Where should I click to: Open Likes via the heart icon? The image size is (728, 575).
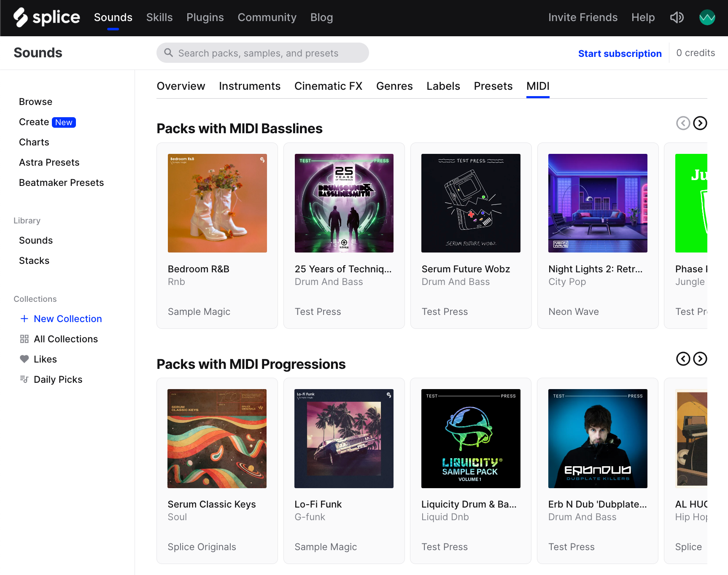point(24,359)
